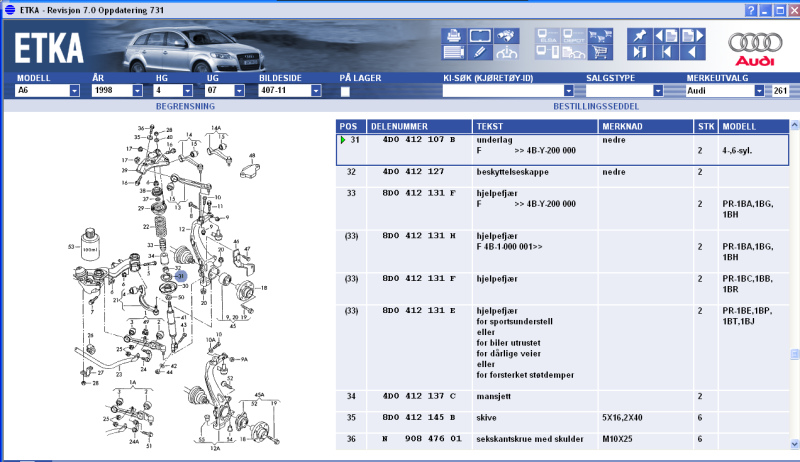Viewport: 800px width, 462px height.
Task: Toggle the På Lager checkbox
Action: 345,91
